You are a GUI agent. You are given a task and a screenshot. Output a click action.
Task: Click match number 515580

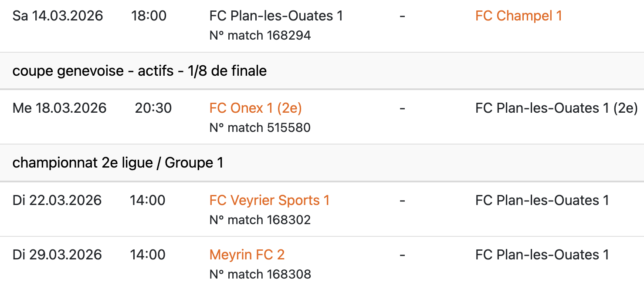point(260,128)
